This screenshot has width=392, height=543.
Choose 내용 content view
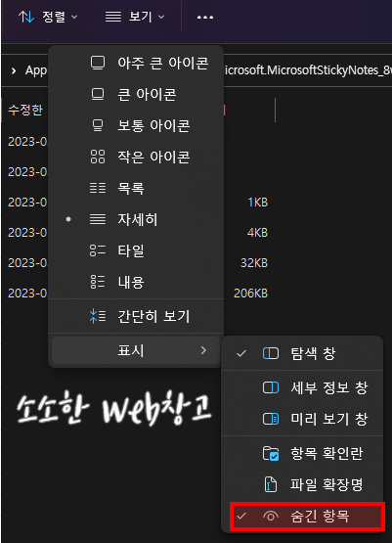(136, 282)
